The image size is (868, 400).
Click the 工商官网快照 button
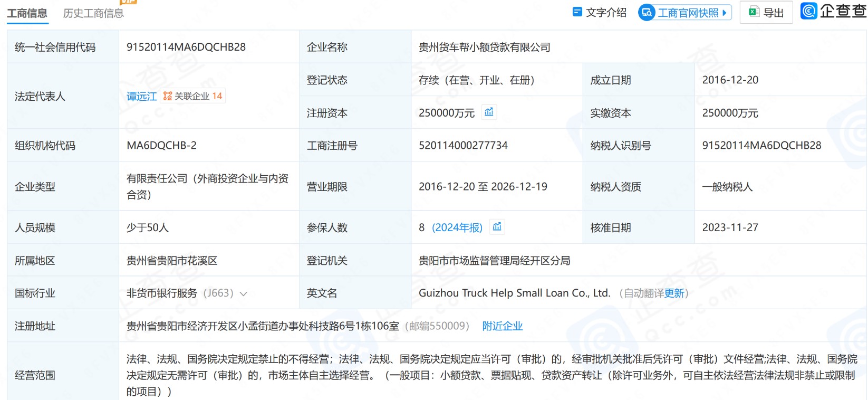tap(685, 13)
